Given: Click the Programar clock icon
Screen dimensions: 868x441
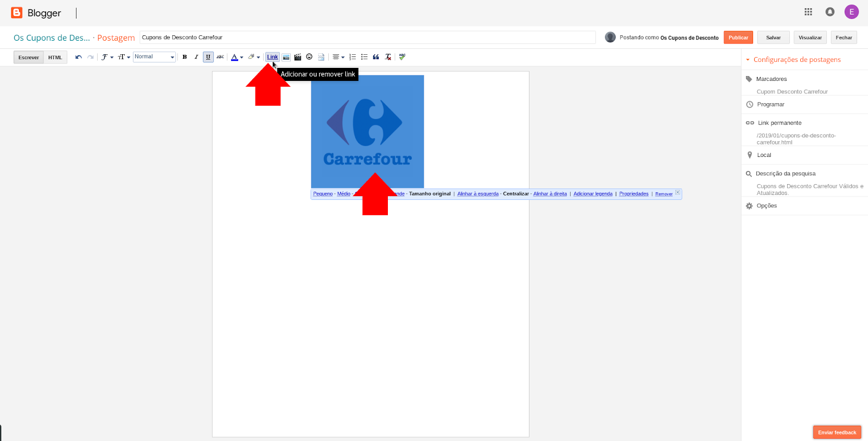Looking at the screenshot, I should 750,104.
